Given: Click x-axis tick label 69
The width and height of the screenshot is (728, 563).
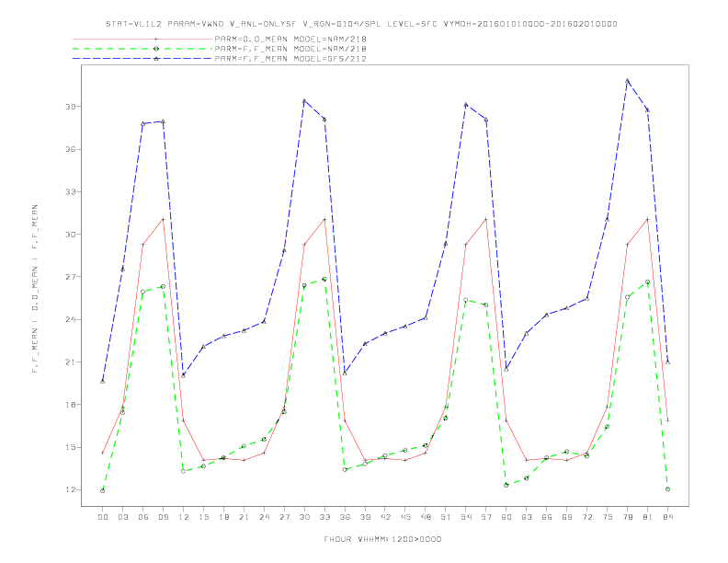Looking at the screenshot, I should point(567,517).
